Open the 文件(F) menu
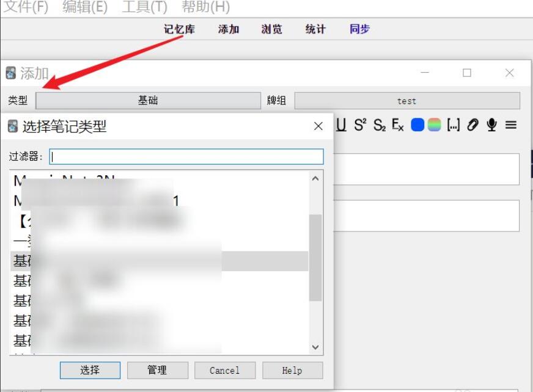The width and height of the screenshot is (533, 392). click(26, 7)
